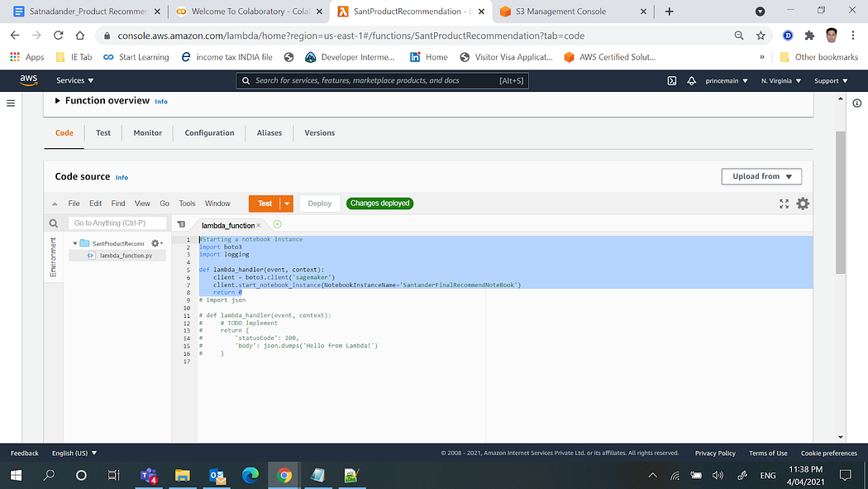868x489 pixels.
Task: Open the Support dropdown
Action: (831, 81)
